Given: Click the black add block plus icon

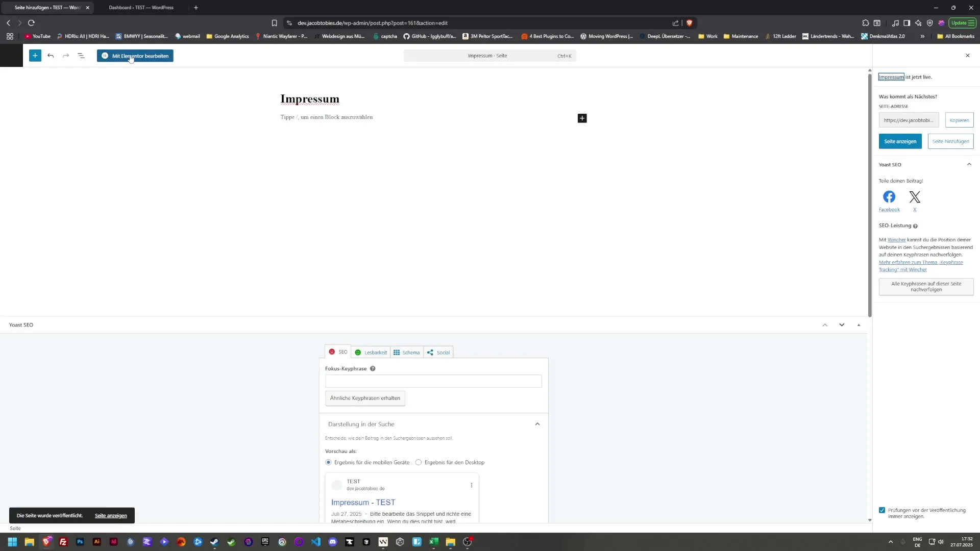Looking at the screenshot, I should [582, 118].
